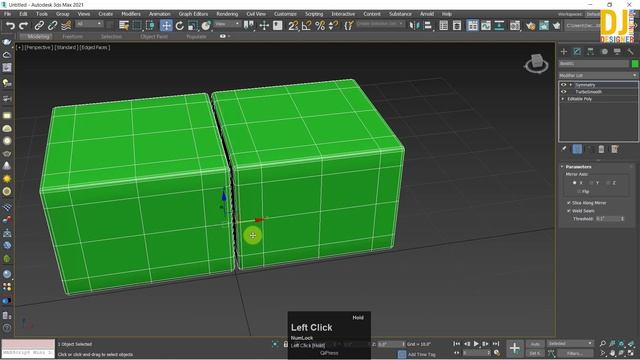Toggle the 3D Snaps button
Screen dimensions: 640x360
(293, 26)
